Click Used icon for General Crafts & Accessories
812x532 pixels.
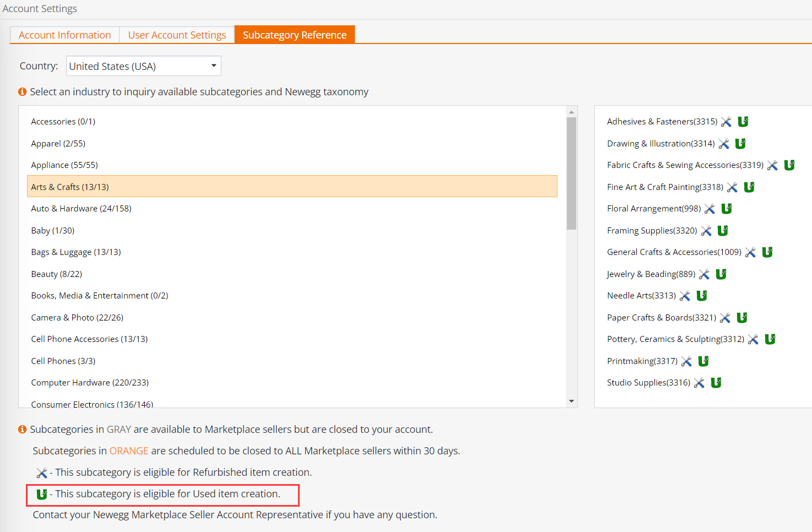pos(767,252)
